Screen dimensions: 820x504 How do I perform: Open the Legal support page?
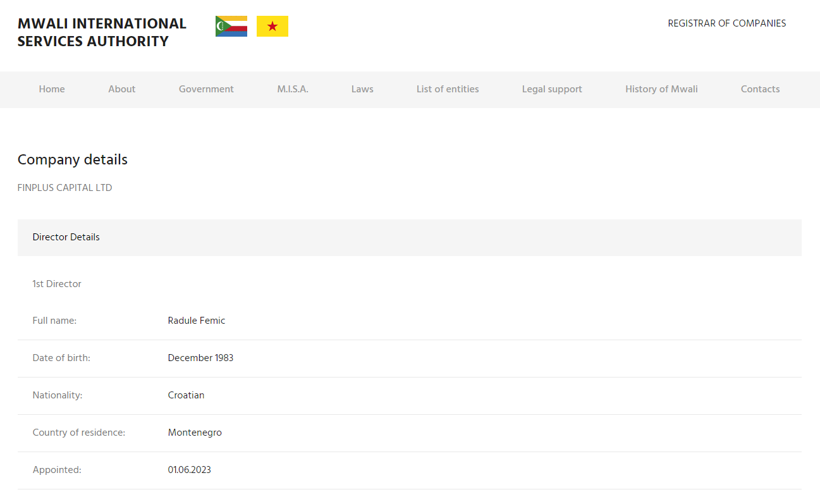coord(552,89)
